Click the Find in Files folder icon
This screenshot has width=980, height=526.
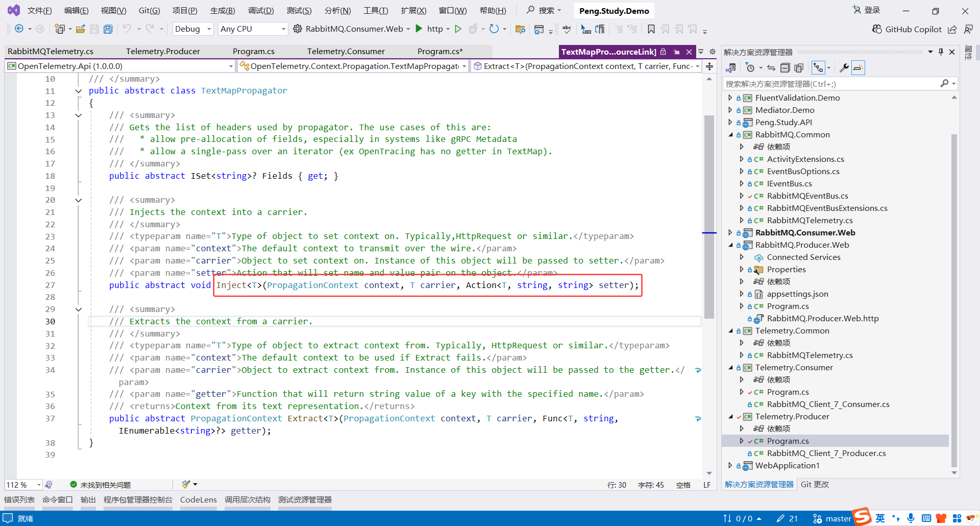[520, 29]
